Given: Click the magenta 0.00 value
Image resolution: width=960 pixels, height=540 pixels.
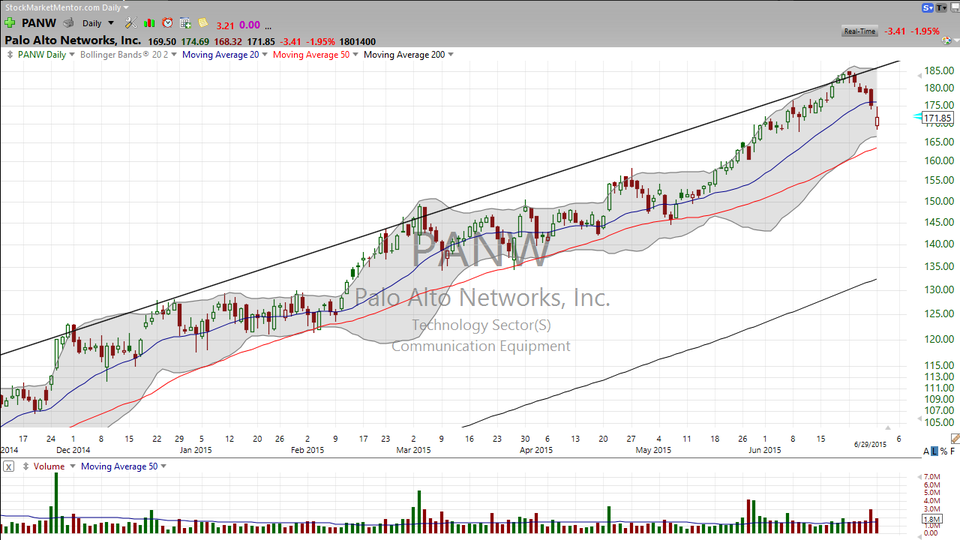Looking at the screenshot, I should 249,25.
